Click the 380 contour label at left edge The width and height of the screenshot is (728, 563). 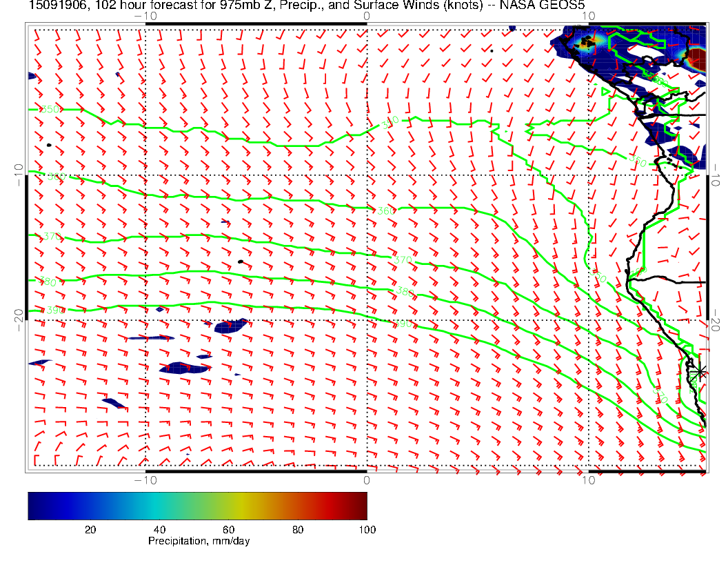click(x=48, y=281)
